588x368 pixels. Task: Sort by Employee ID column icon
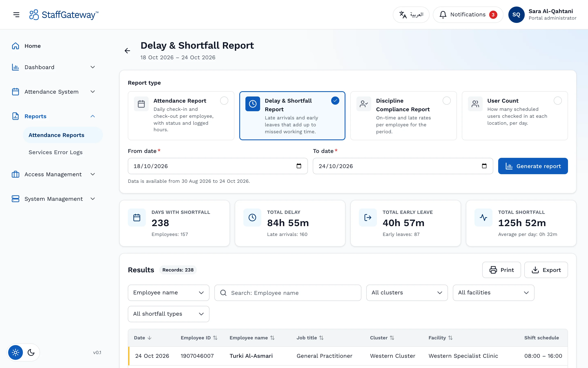point(215,338)
